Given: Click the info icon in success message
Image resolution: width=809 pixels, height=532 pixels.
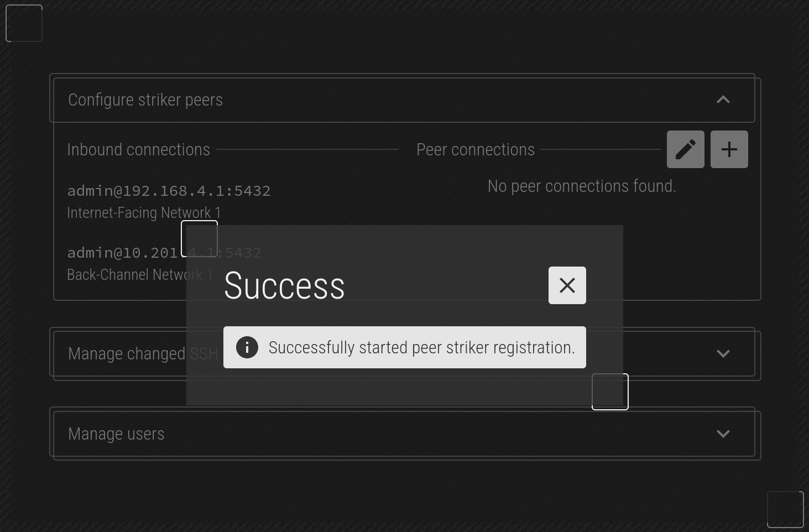Looking at the screenshot, I should [x=247, y=347].
